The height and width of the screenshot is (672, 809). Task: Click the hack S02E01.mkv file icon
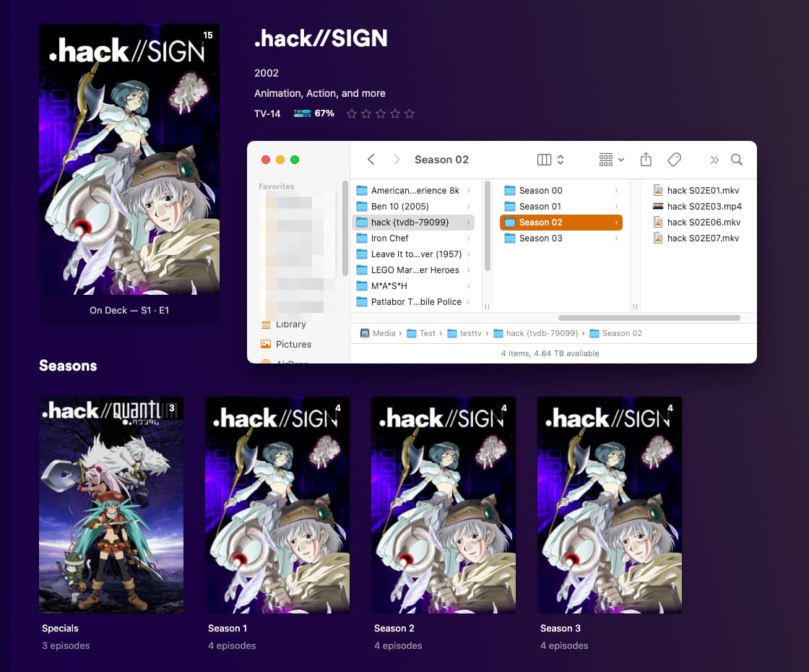pyautogui.click(x=658, y=191)
